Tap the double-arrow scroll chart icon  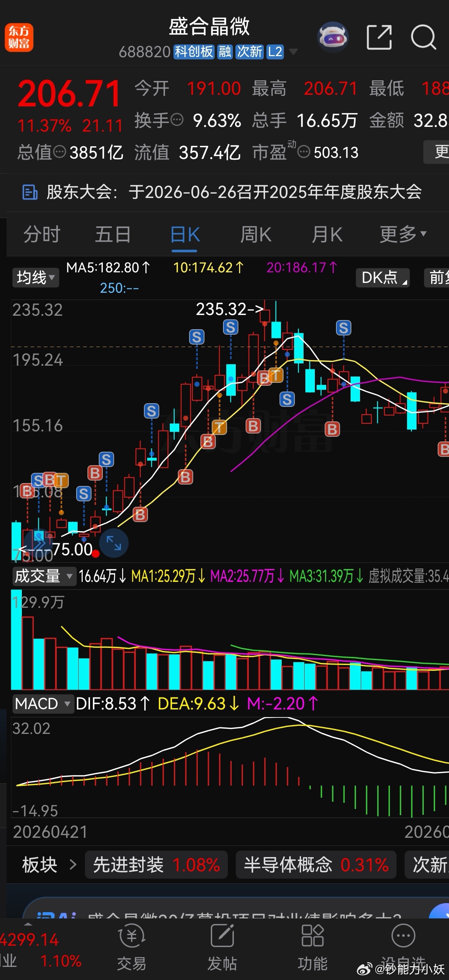(x=38, y=543)
